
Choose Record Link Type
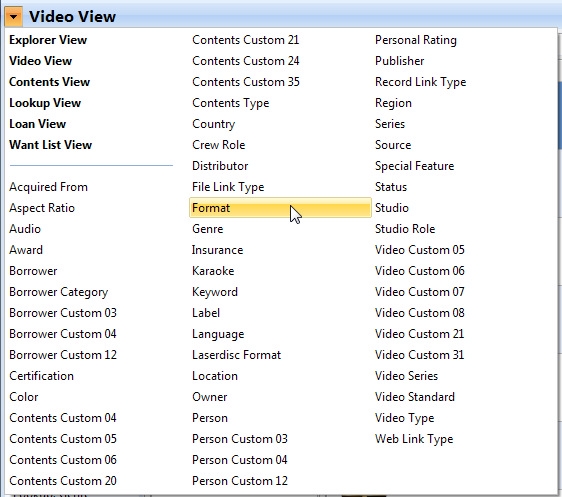420,82
